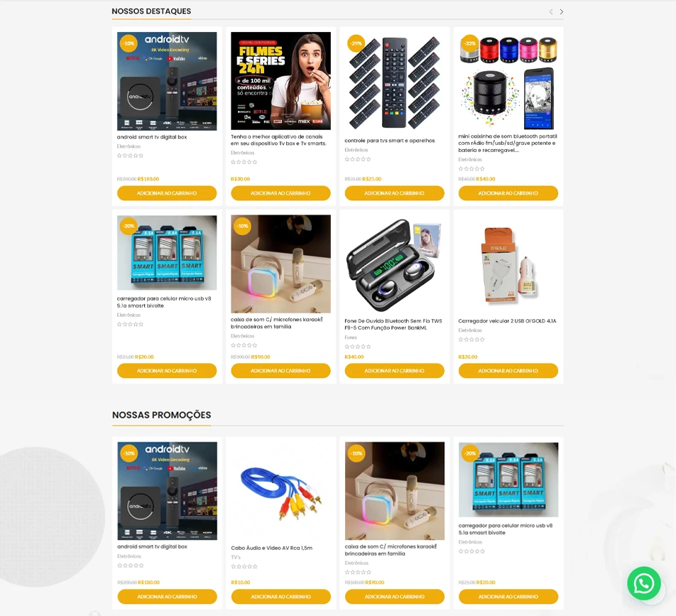Image resolution: width=676 pixels, height=616 pixels.
Task: Open mini caixinha de som bluetooth title link
Action: tap(508, 144)
